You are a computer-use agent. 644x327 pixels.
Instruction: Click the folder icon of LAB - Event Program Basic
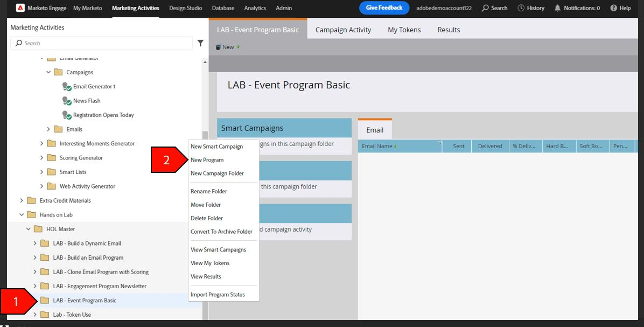click(45, 300)
